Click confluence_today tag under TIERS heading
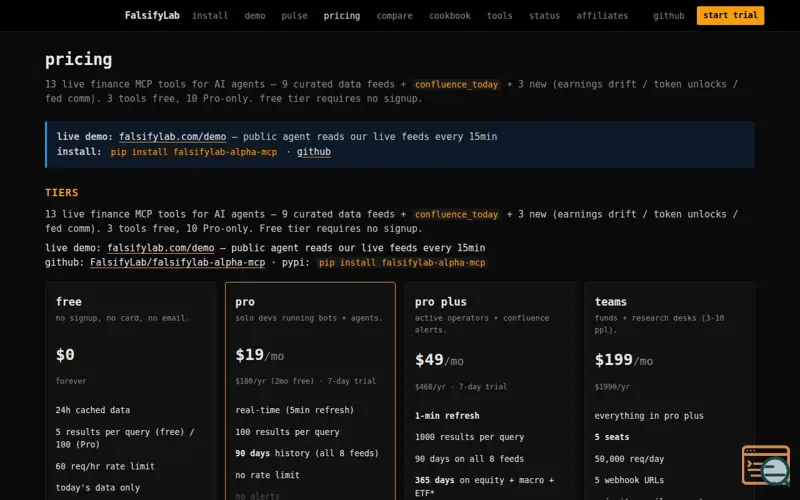 (456, 215)
